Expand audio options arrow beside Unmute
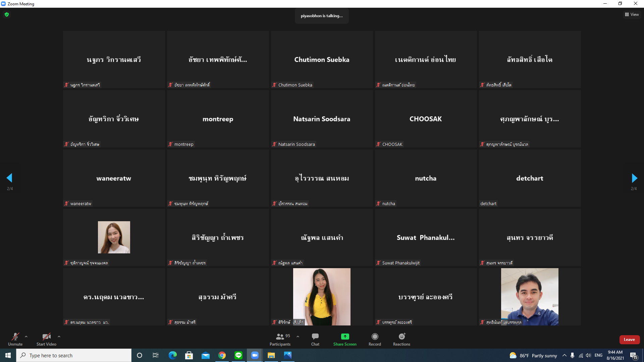The width and height of the screenshot is (644, 362). click(26, 337)
